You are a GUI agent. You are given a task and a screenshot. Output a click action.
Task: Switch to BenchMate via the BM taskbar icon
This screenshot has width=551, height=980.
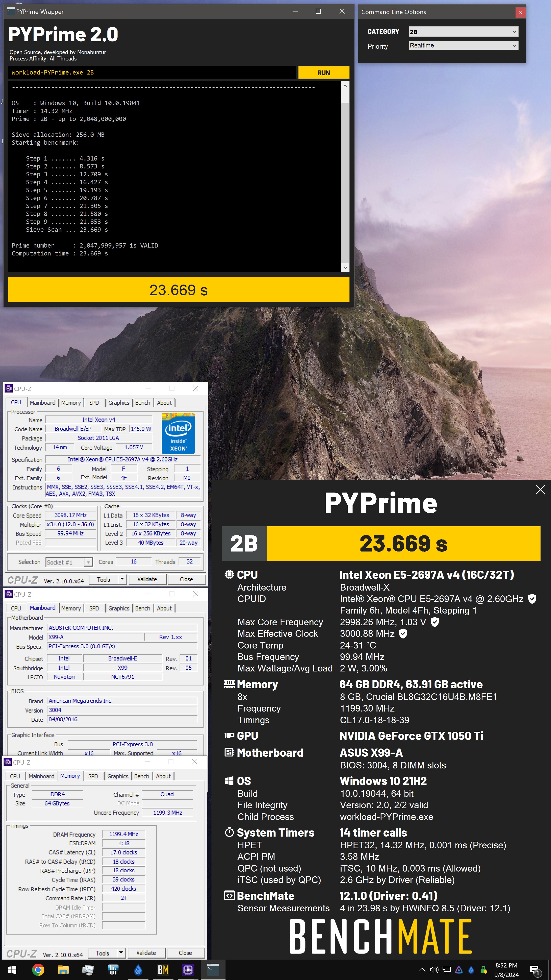(163, 970)
